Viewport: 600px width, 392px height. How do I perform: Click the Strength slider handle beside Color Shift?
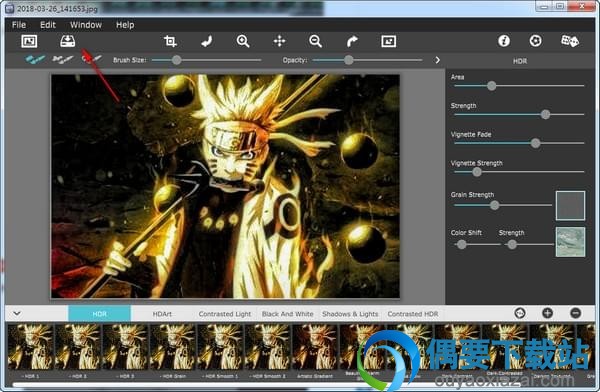coord(512,244)
